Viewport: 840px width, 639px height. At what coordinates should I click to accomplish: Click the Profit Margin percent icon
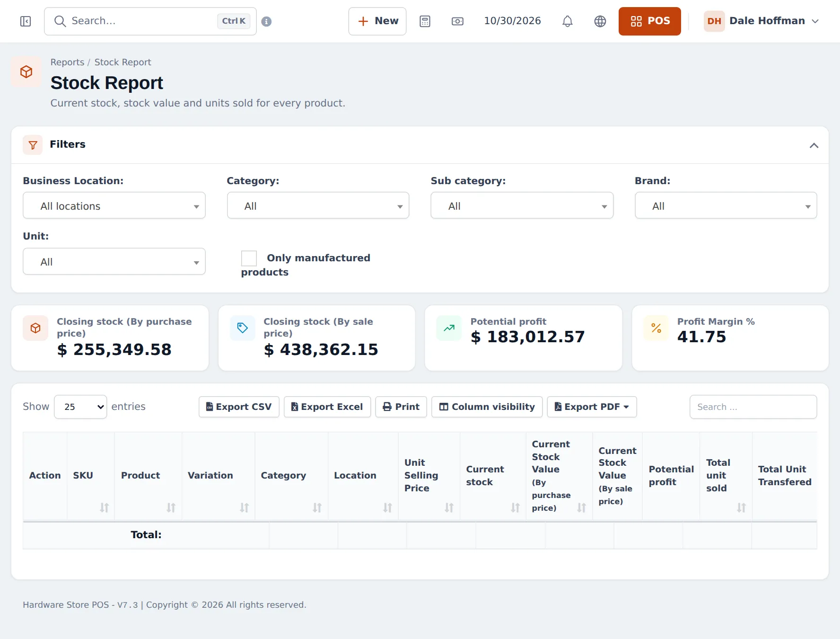coord(656,328)
